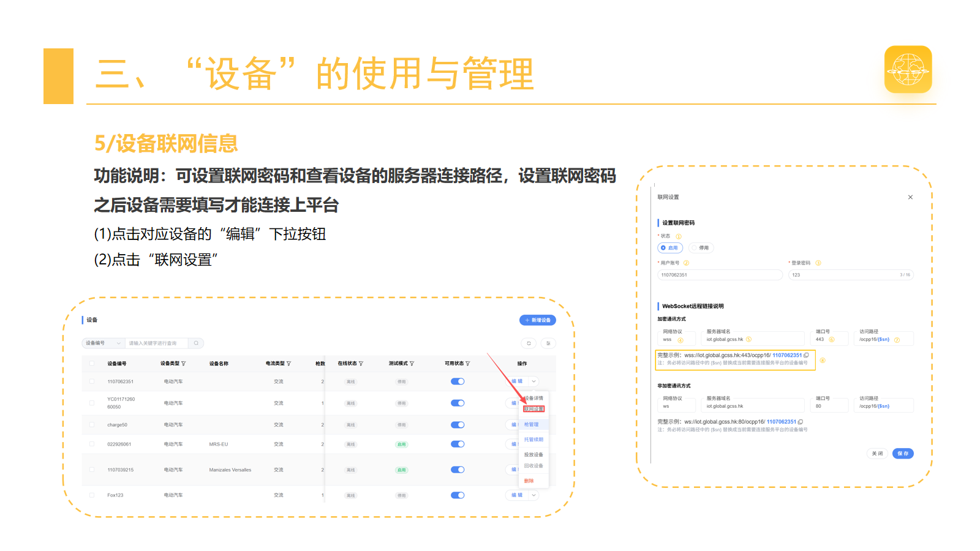Select the 停用 status radio button
980x551 pixels.
pos(701,248)
